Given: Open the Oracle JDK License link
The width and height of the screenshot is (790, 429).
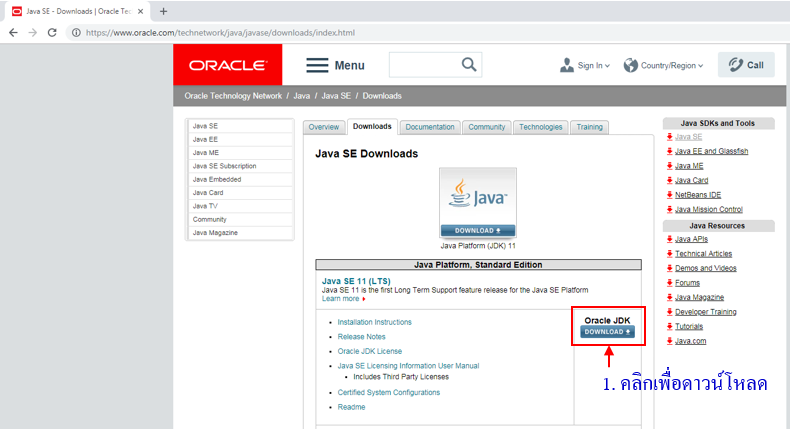Looking at the screenshot, I should (370, 351).
